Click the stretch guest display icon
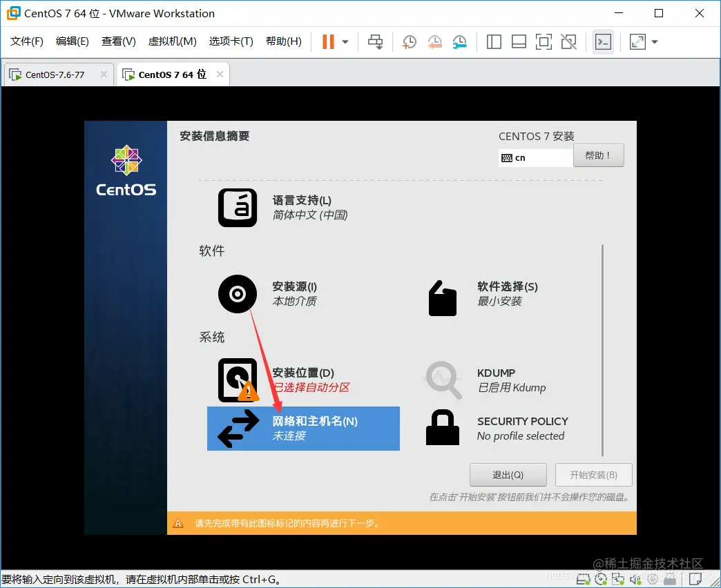This screenshot has width=721, height=588. 637,42
